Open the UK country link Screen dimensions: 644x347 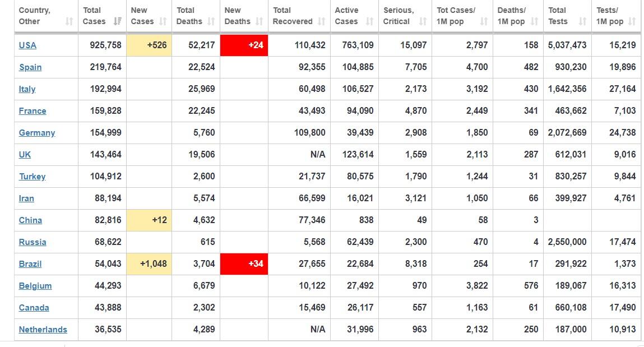click(x=25, y=154)
